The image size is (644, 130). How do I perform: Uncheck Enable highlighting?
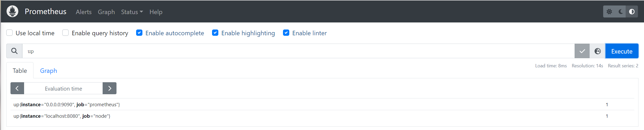(x=215, y=33)
